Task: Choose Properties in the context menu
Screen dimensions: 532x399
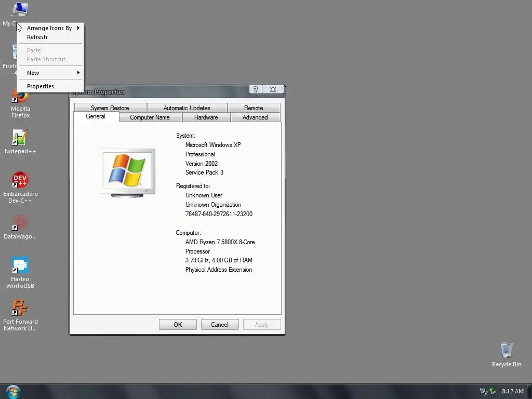Action: click(50, 86)
